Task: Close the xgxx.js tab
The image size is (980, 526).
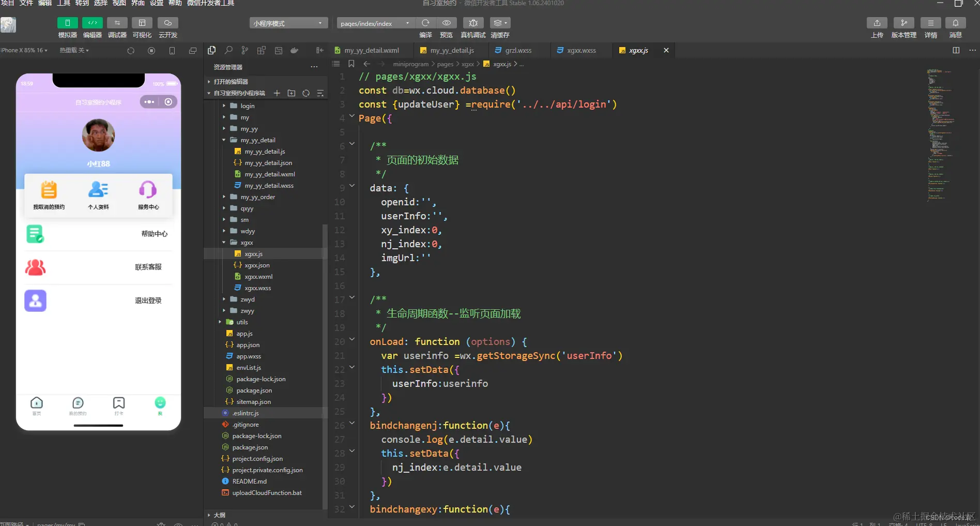Action: tap(666, 50)
